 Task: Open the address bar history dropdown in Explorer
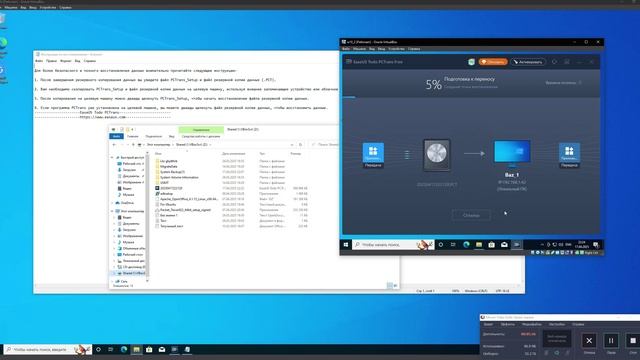click(292, 144)
